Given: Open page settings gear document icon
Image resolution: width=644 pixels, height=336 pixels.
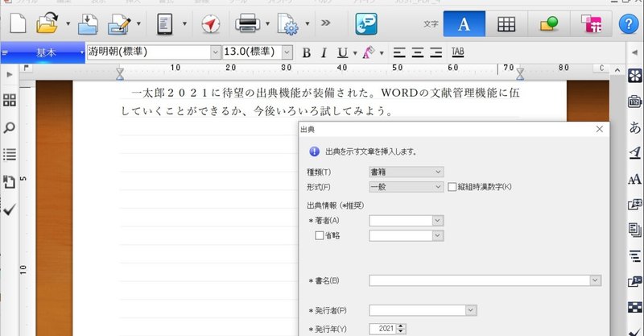Looking at the screenshot, I should tap(287, 24).
